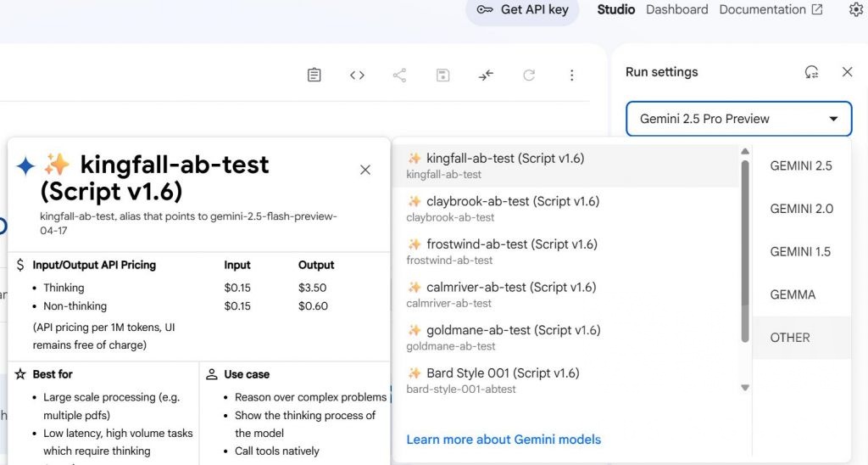Close the kingfall-ab-test info card
This screenshot has width=868, height=465.
365,170
